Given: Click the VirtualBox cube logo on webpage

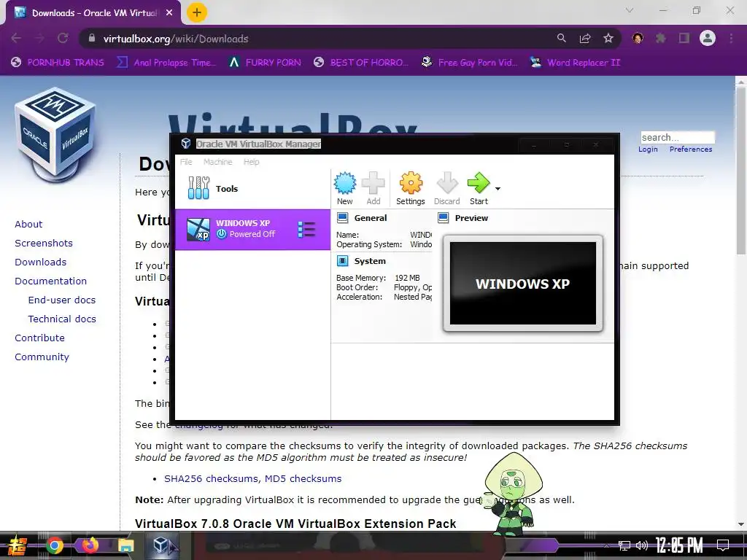Looking at the screenshot, I should pos(55,135).
